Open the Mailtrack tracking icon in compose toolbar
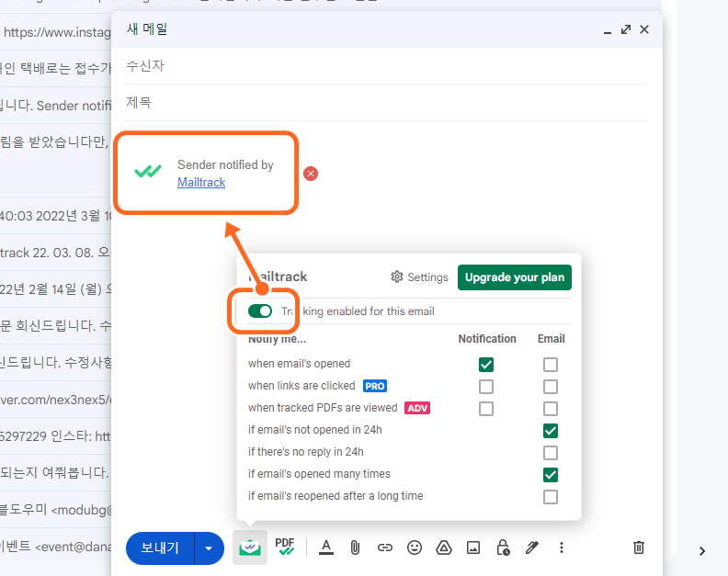Image resolution: width=728 pixels, height=576 pixels. pyautogui.click(x=250, y=548)
